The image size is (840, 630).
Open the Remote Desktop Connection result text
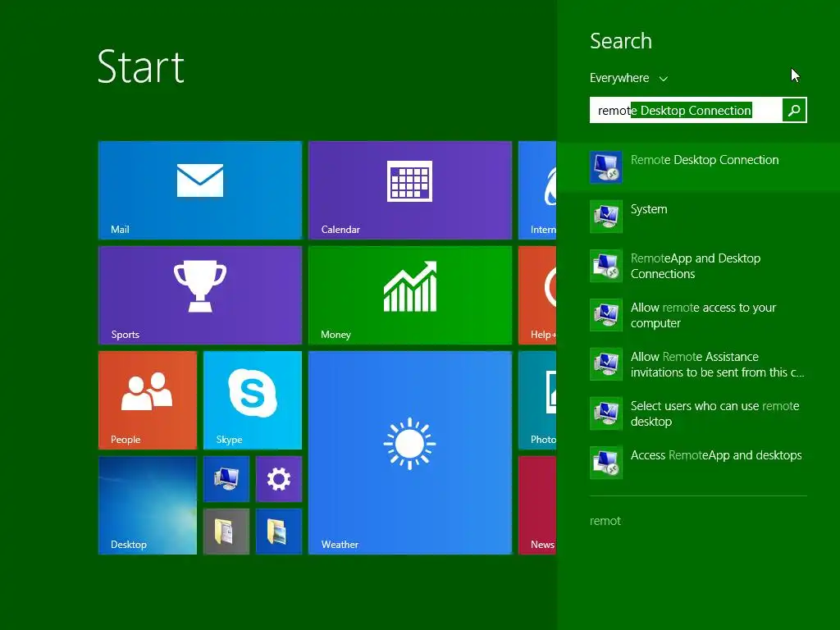click(x=705, y=160)
